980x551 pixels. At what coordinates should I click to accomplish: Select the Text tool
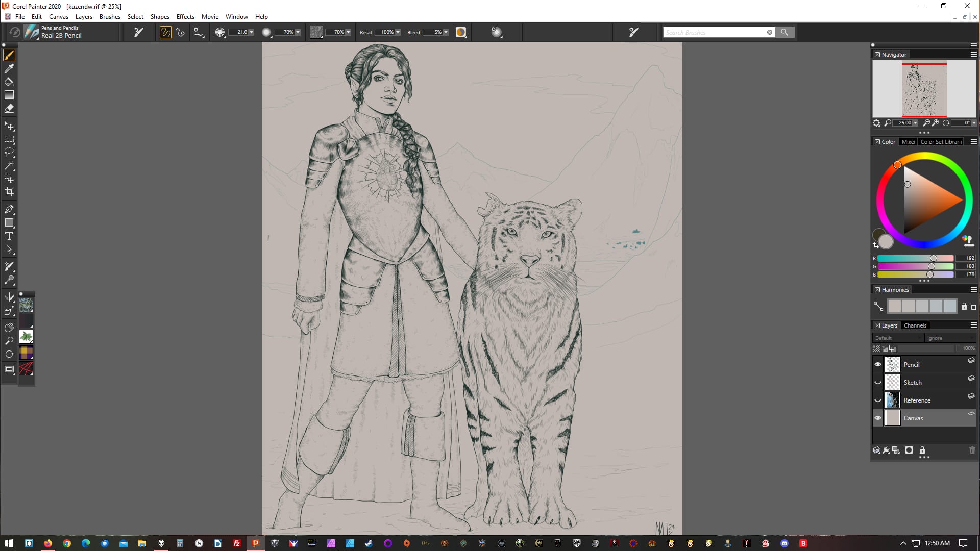click(9, 236)
